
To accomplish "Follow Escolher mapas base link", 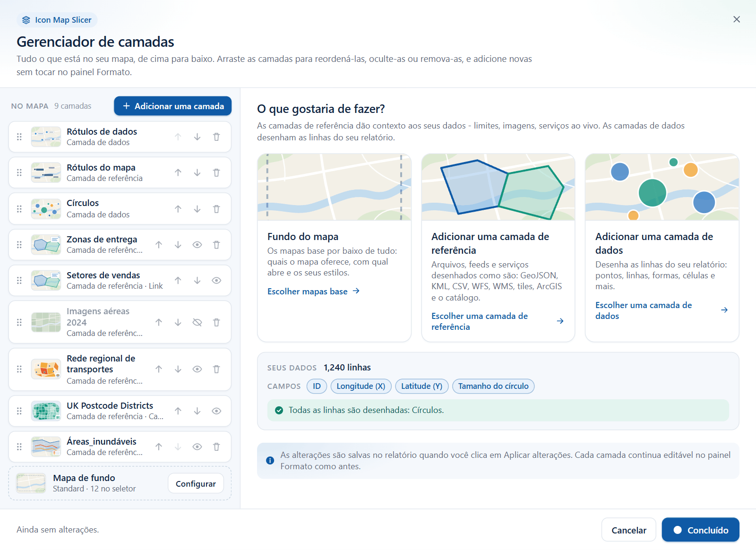I will point(314,292).
